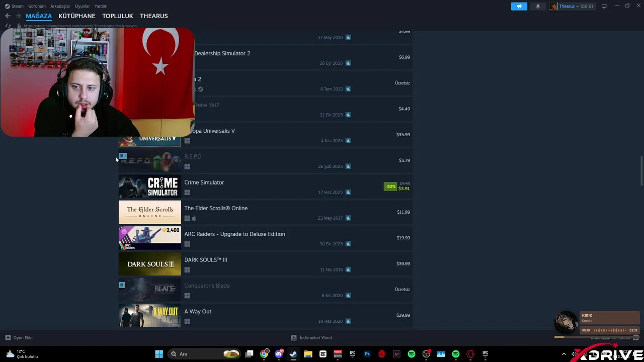Click the store page vertical scrollbar thumb

point(641,170)
